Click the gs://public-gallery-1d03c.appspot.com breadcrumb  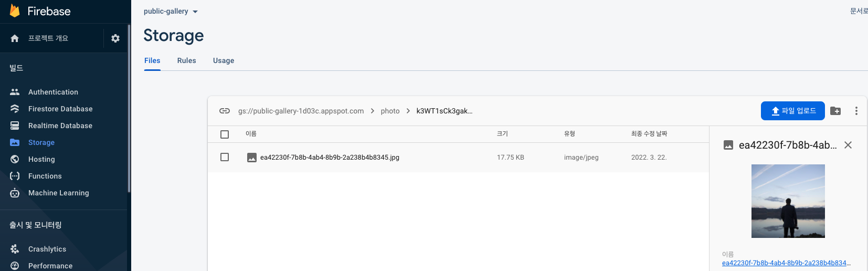(x=301, y=111)
